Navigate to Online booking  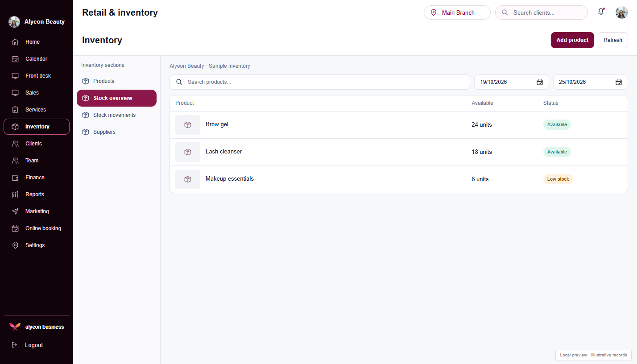coord(37,228)
